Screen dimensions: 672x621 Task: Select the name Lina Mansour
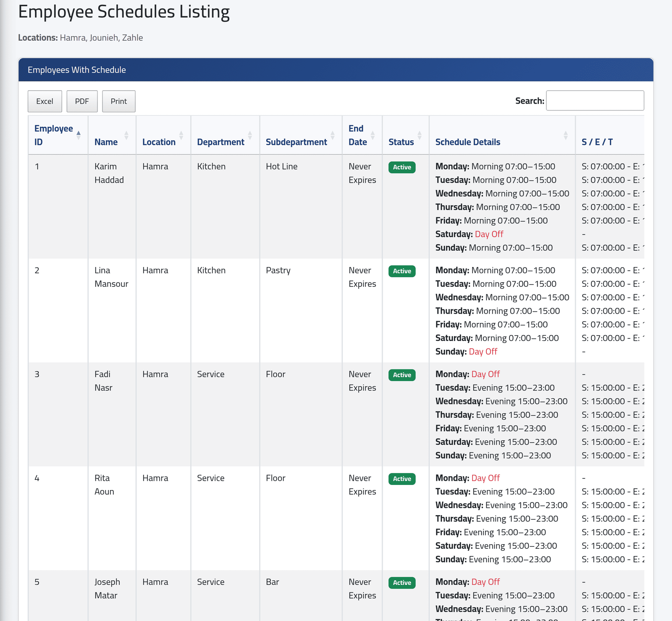pyautogui.click(x=111, y=277)
